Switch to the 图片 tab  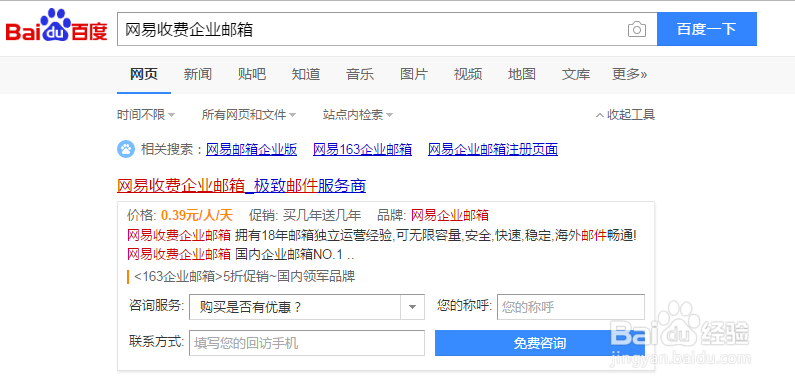click(x=414, y=75)
